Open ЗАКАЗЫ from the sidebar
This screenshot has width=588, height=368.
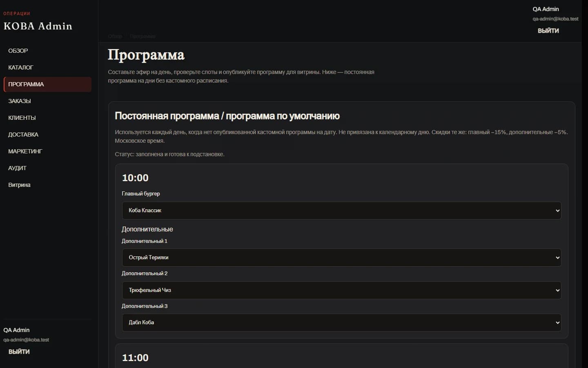(47, 101)
